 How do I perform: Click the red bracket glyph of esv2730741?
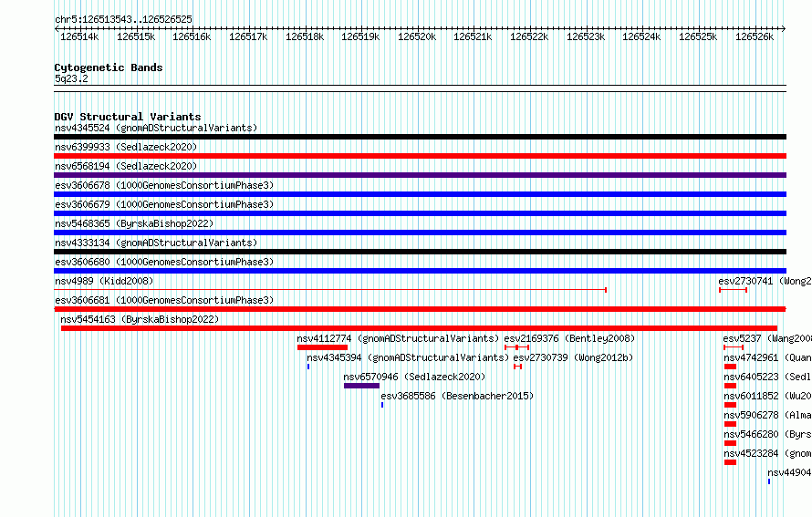(733, 290)
